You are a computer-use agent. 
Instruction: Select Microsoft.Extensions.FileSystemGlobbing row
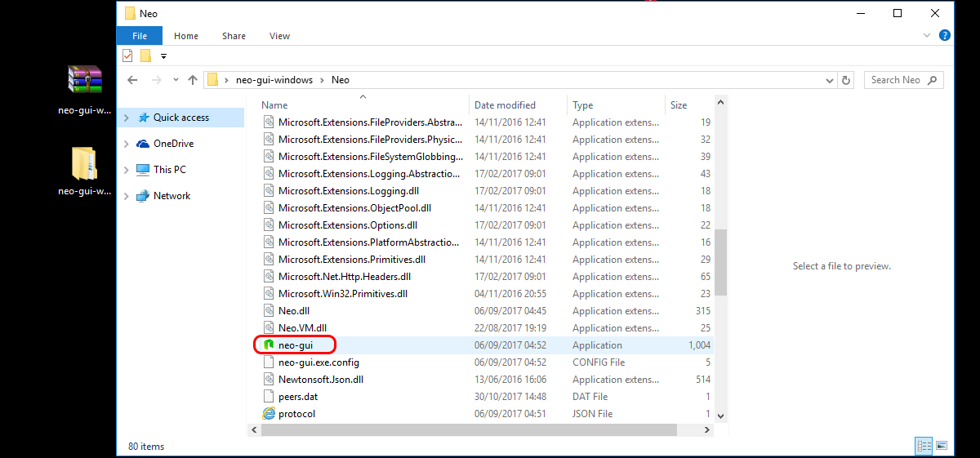pyautogui.click(x=488, y=157)
